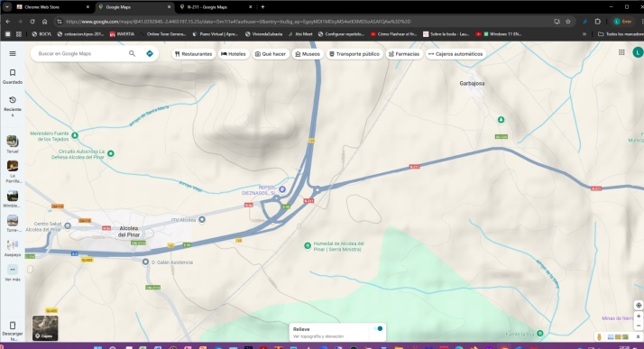Filter map by Restaurantes
The width and height of the screenshot is (644, 349).
pyautogui.click(x=193, y=54)
